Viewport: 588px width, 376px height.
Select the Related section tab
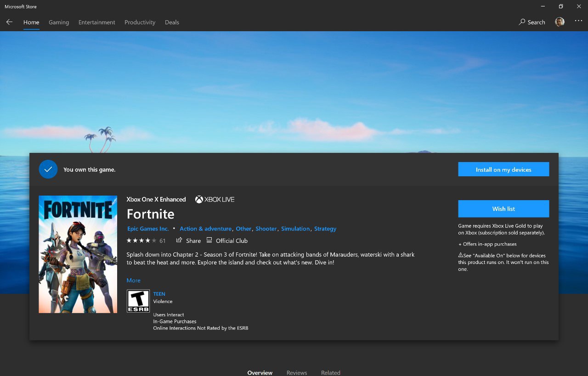pos(331,372)
